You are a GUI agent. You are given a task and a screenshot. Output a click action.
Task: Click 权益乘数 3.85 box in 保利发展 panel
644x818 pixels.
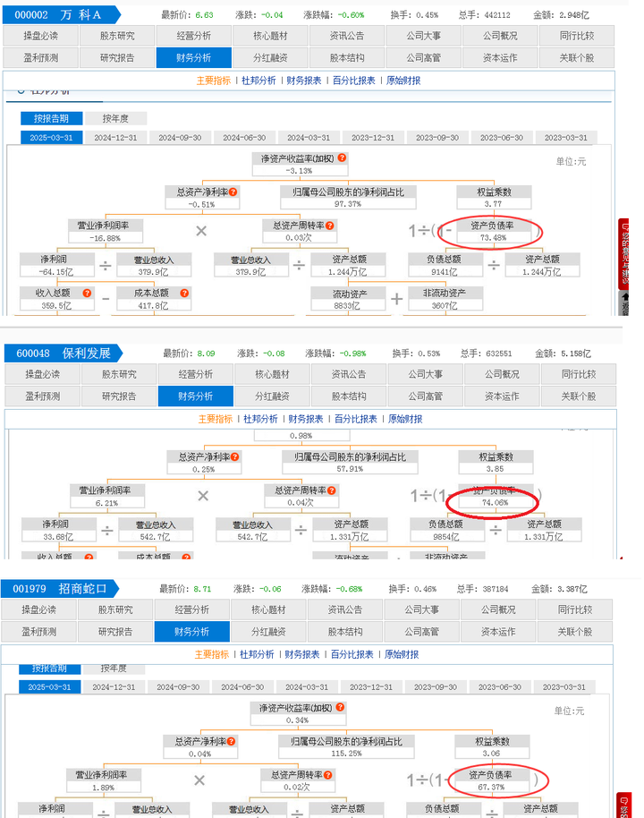pos(496,462)
